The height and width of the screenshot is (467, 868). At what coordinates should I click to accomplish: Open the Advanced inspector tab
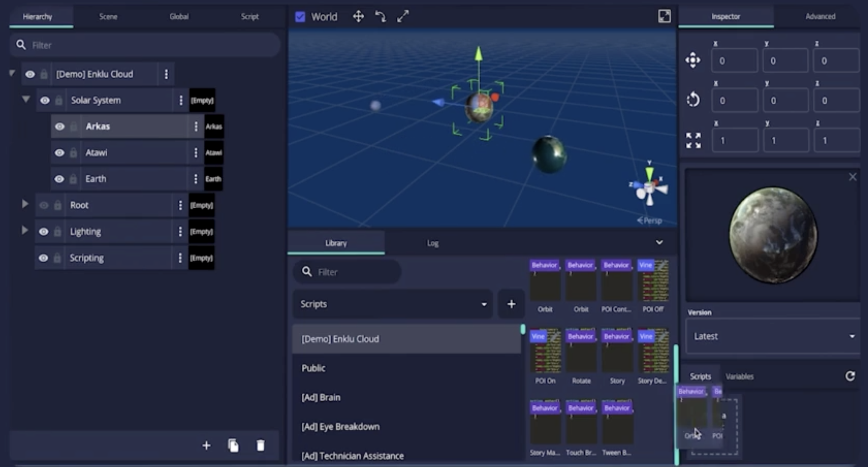(x=820, y=16)
